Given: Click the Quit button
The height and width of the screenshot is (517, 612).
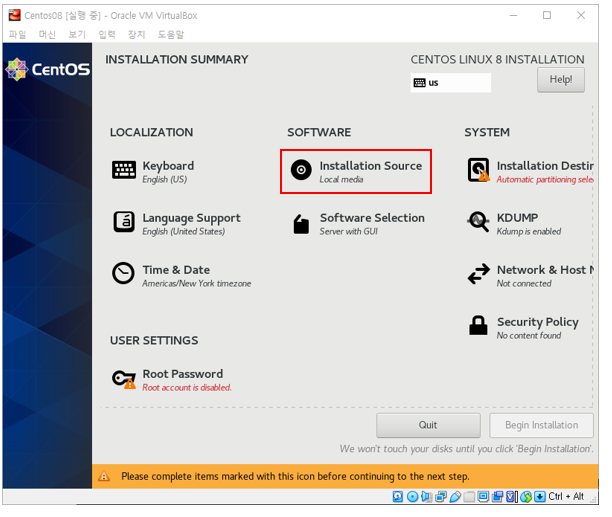Looking at the screenshot, I should (x=428, y=425).
